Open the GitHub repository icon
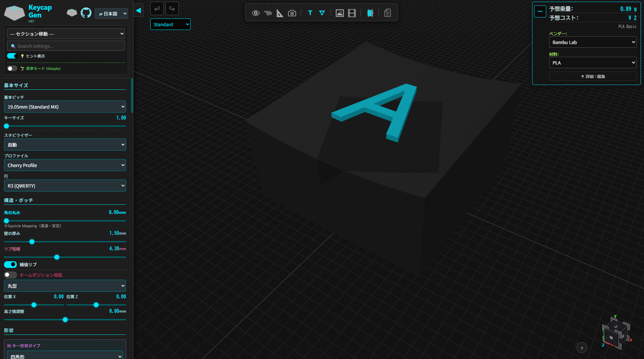 [86, 13]
